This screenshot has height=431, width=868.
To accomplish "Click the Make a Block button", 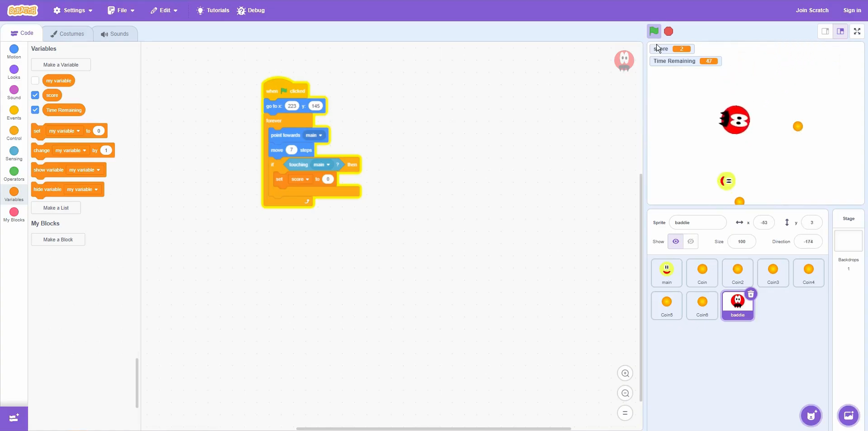I will 58,239.
